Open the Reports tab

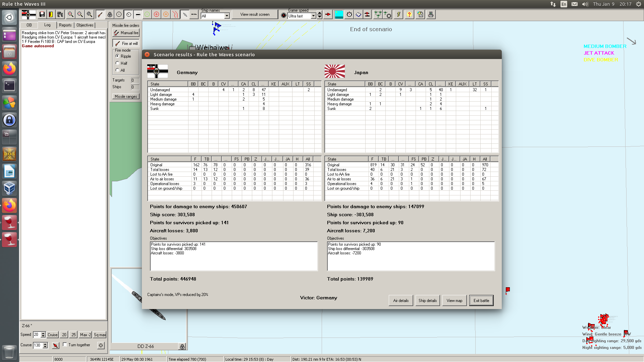pos(65,25)
